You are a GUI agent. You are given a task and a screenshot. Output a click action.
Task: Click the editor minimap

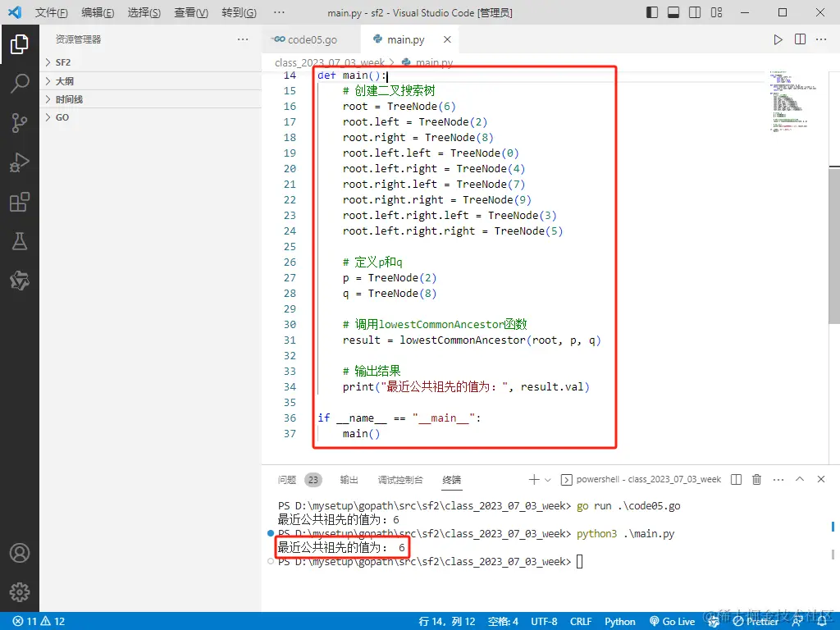coord(794,101)
